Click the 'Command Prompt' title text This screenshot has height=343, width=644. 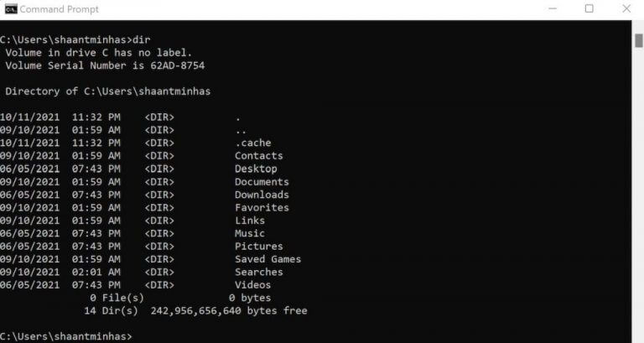point(60,9)
